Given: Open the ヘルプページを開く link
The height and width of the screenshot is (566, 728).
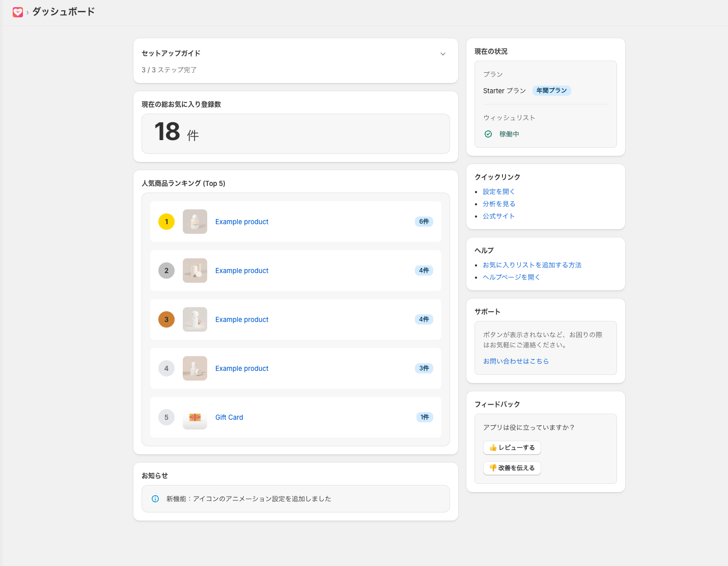Looking at the screenshot, I should (x=511, y=277).
